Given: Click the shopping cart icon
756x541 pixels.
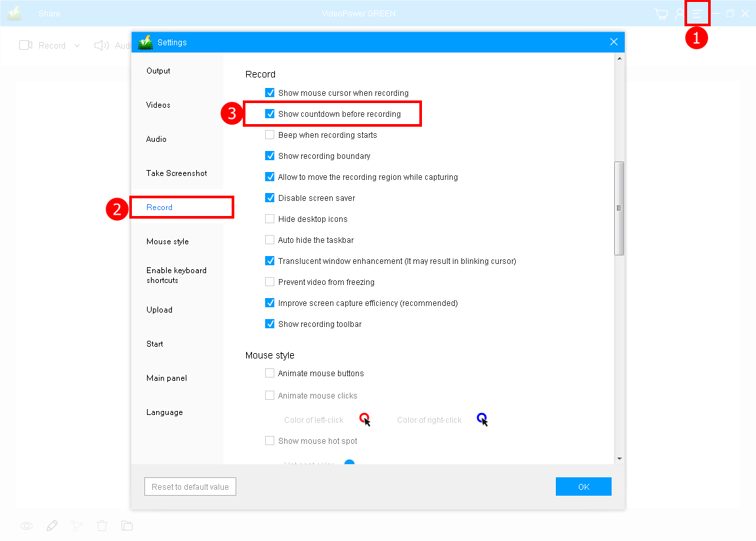Looking at the screenshot, I should tap(661, 13).
